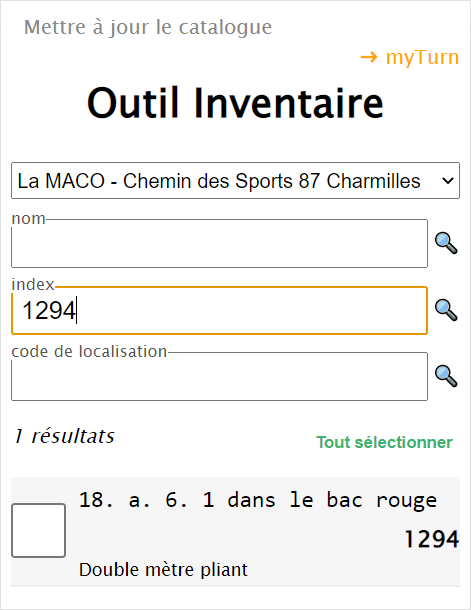Click the nom field label

pyautogui.click(x=28, y=219)
